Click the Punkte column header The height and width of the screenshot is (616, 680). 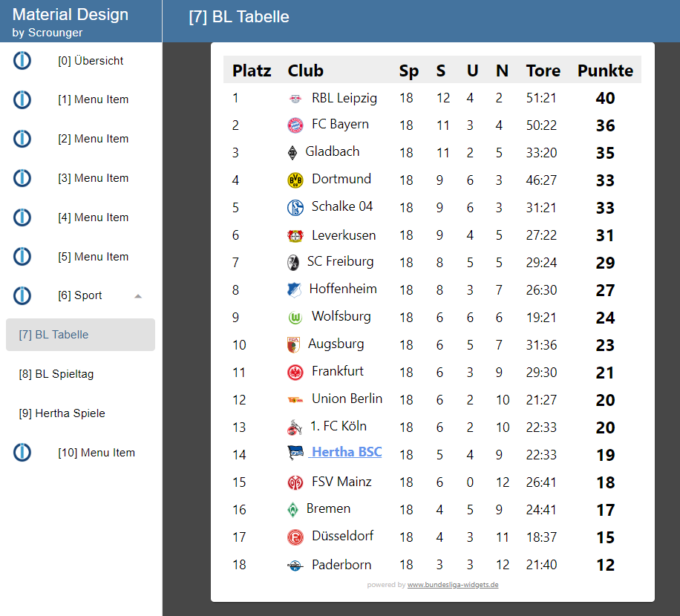tap(605, 71)
